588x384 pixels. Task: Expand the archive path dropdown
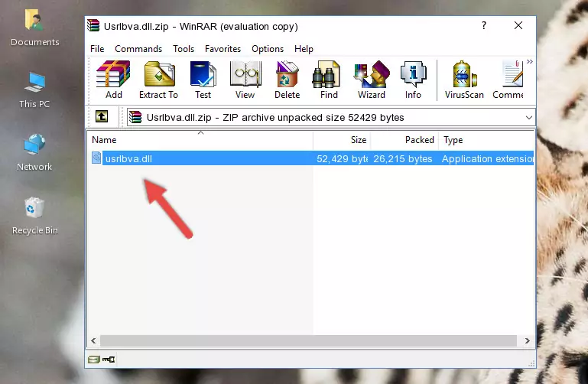(529, 117)
